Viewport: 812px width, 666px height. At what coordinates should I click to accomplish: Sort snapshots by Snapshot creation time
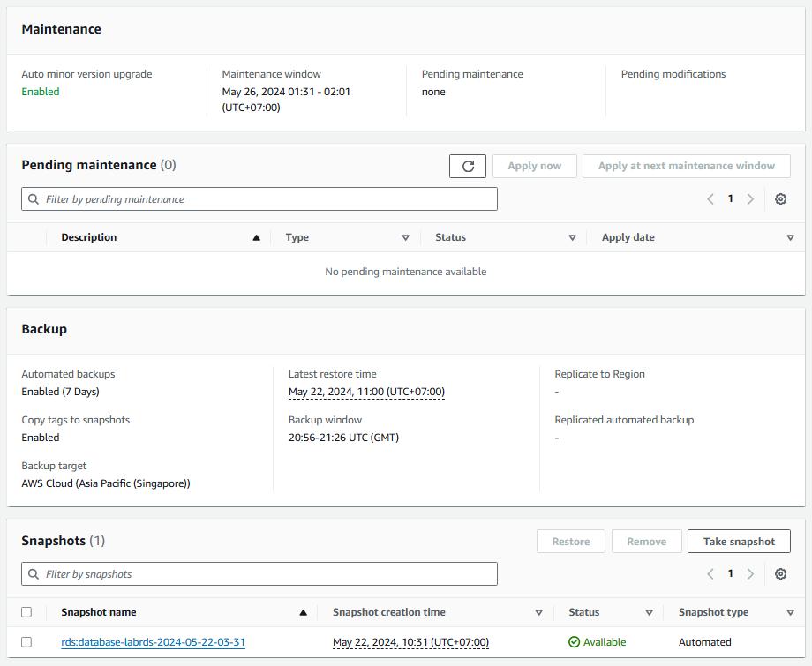538,612
